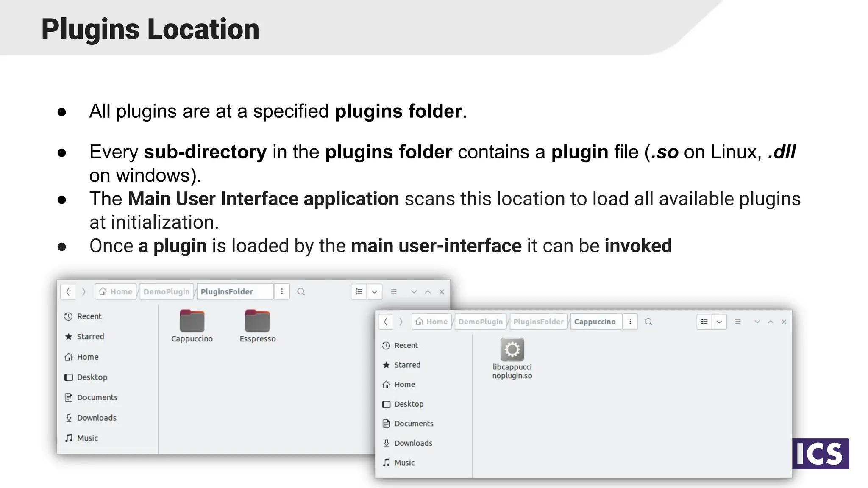Maximize the Cappuccino window
The image size is (868, 488).
[x=771, y=322]
